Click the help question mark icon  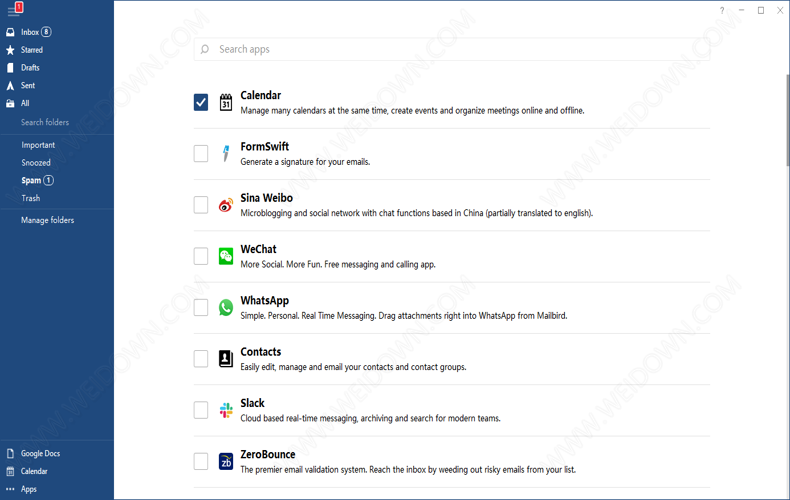(722, 10)
